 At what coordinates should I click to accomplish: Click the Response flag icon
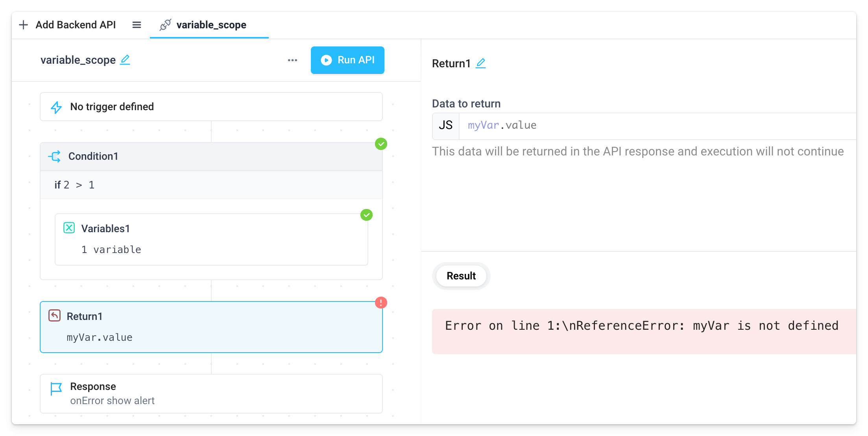coord(56,387)
